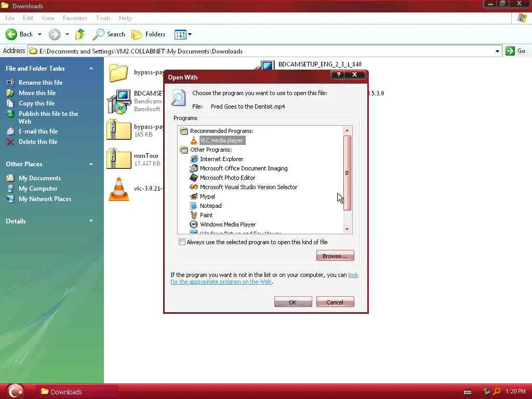The height and width of the screenshot is (399, 532).
Task: Open the File menu
Action: (x=10, y=18)
